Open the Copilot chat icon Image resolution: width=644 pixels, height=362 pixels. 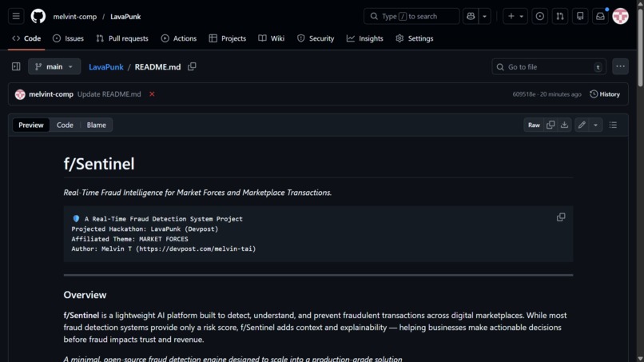pos(471,17)
